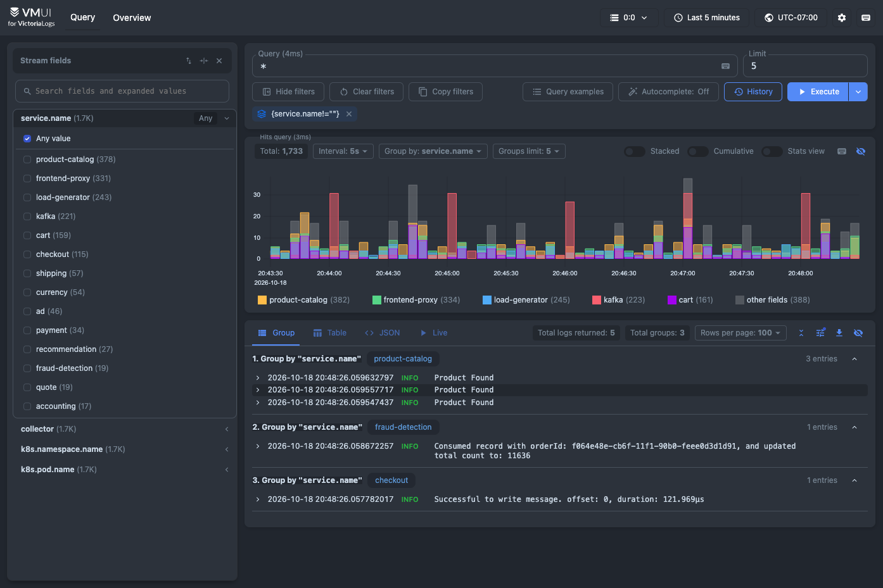Open the Group by service.name dropdown
This screenshot has width=883, height=588.
point(433,151)
